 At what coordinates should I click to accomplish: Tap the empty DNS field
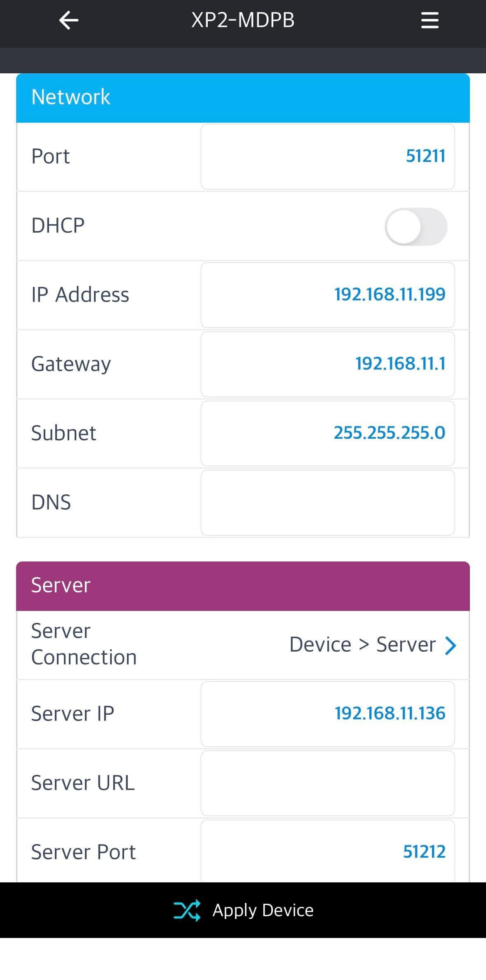(328, 503)
